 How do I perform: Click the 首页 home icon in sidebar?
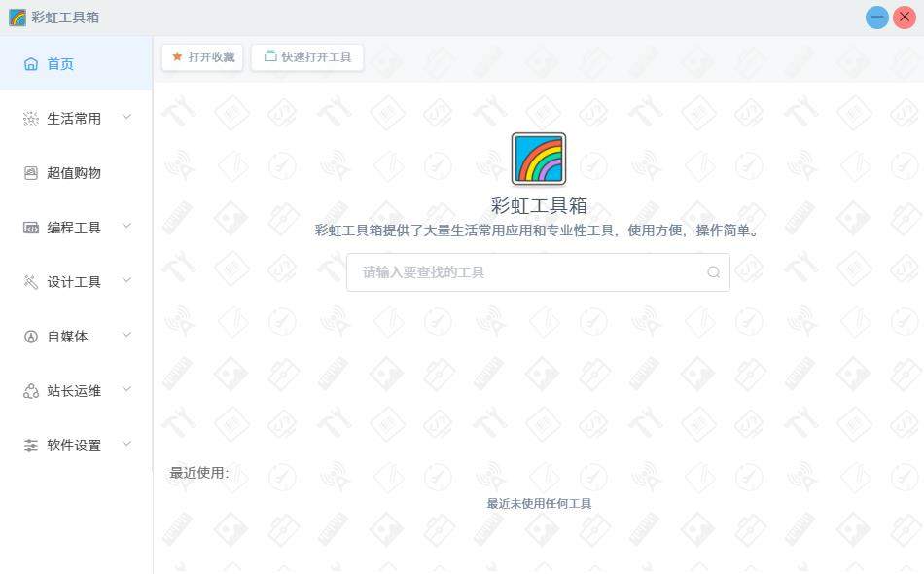point(30,63)
